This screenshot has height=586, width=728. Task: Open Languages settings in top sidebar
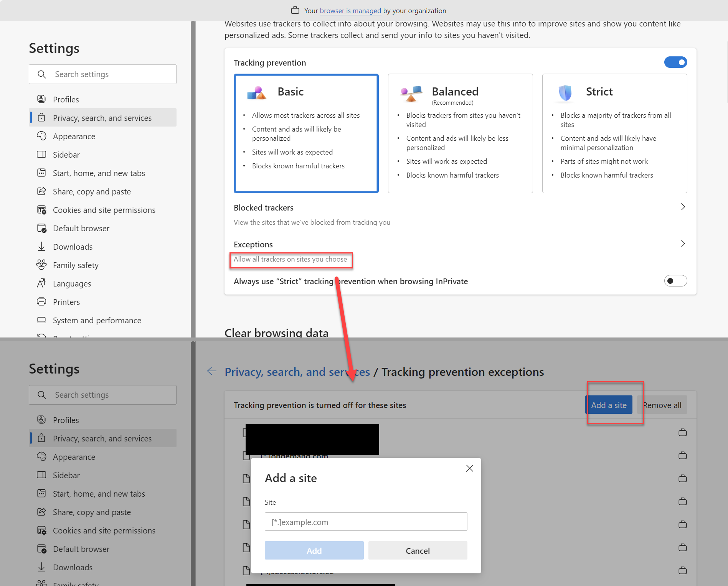(x=103, y=283)
